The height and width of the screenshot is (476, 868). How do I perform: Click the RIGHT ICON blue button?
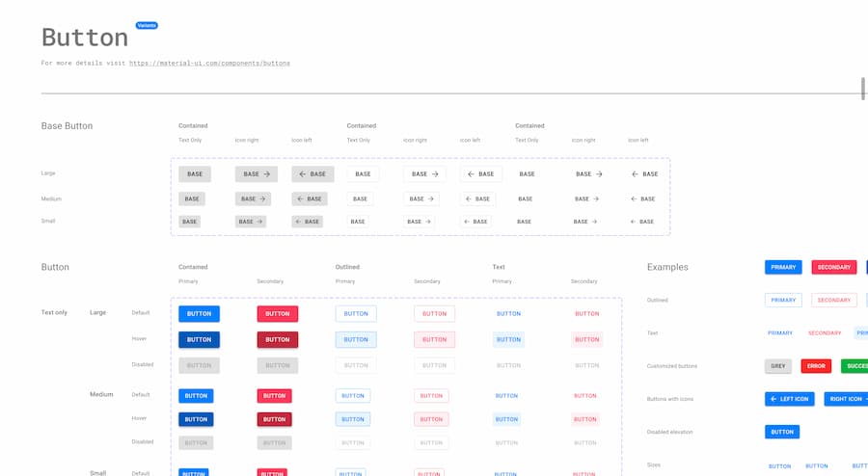(846, 399)
